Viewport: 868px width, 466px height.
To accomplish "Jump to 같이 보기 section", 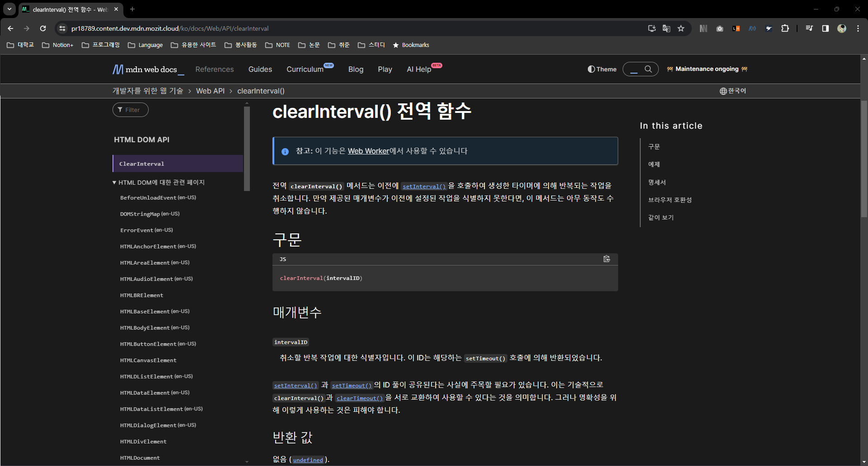I will point(661,218).
